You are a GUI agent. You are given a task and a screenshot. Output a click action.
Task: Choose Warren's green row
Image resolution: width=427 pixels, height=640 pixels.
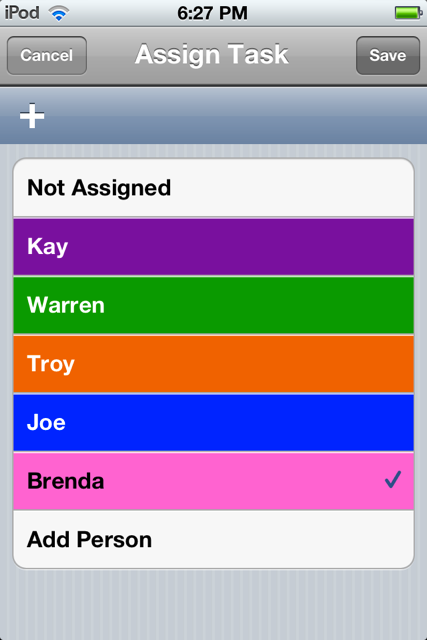point(214,305)
